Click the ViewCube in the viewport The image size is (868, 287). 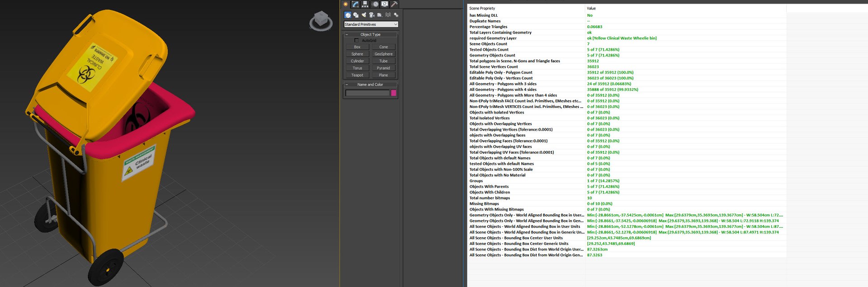[x=321, y=20]
